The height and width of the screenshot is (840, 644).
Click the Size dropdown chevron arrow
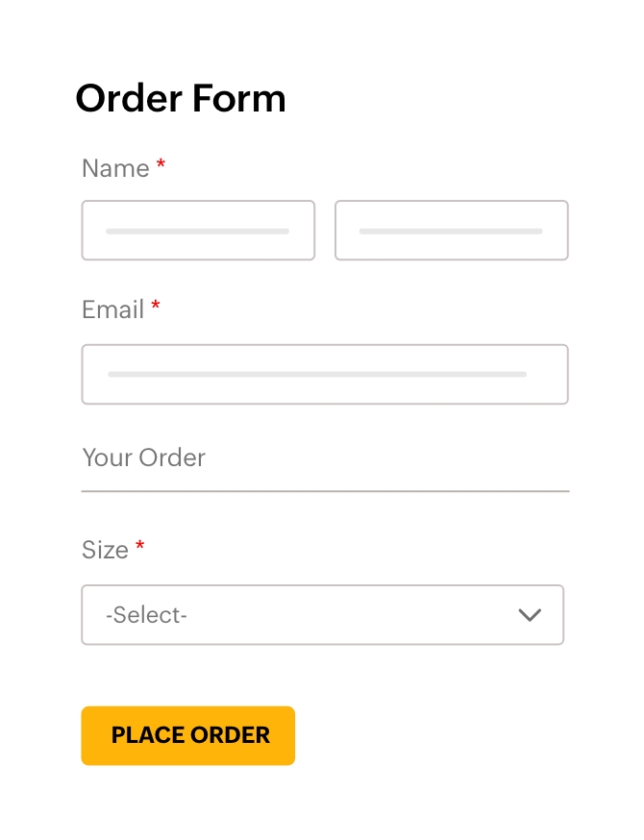click(530, 615)
